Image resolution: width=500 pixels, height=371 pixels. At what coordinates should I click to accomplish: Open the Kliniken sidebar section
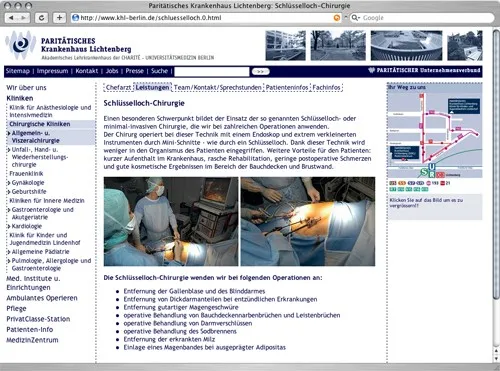20,98
